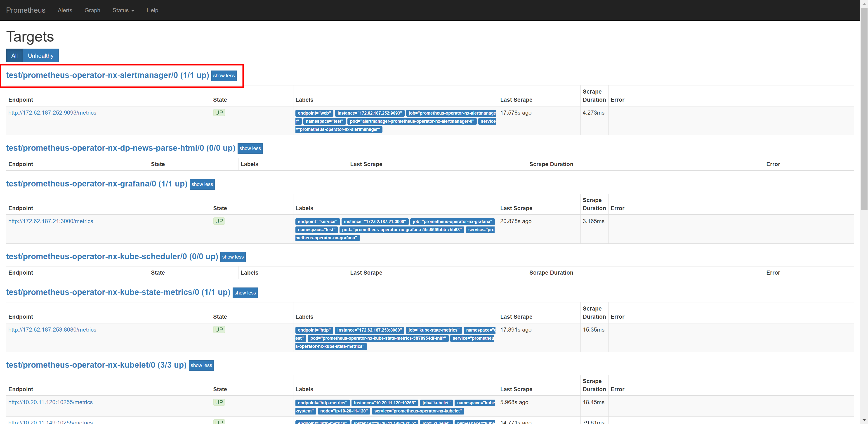The width and height of the screenshot is (868, 424).
Task: Open endpoint http://172.62.187.21:3000/metrics
Action: click(51, 221)
